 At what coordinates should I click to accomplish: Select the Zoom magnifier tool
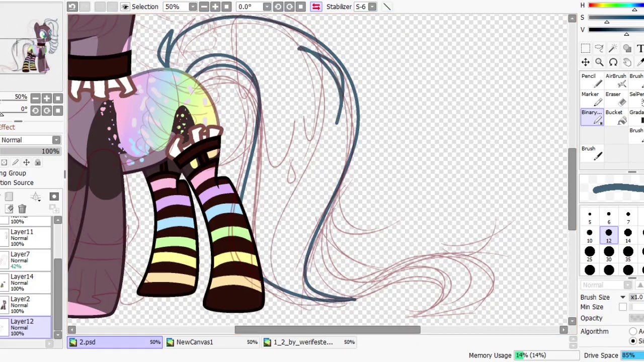(x=599, y=62)
